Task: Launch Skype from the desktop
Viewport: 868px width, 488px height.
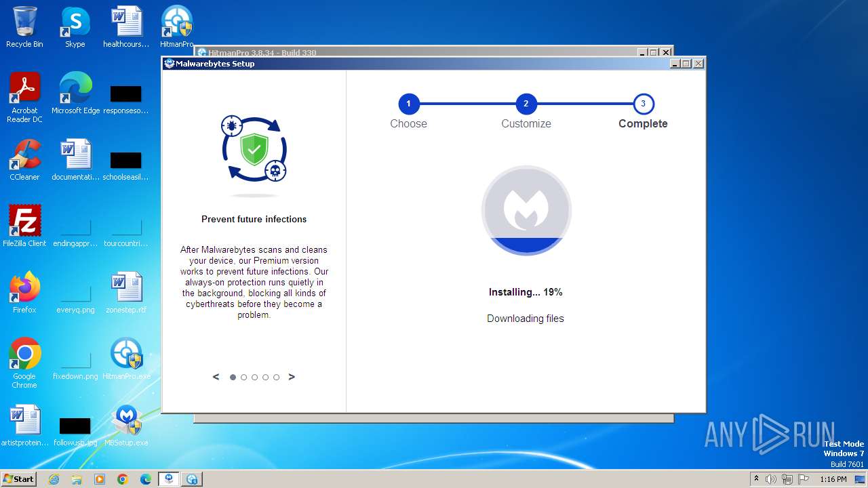Action: 75,27
